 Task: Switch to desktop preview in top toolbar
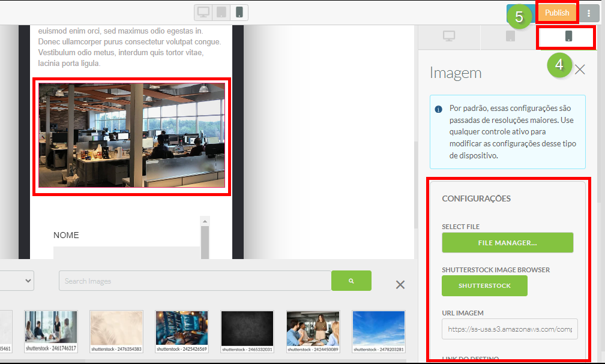pyautogui.click(x=204, y=13)
